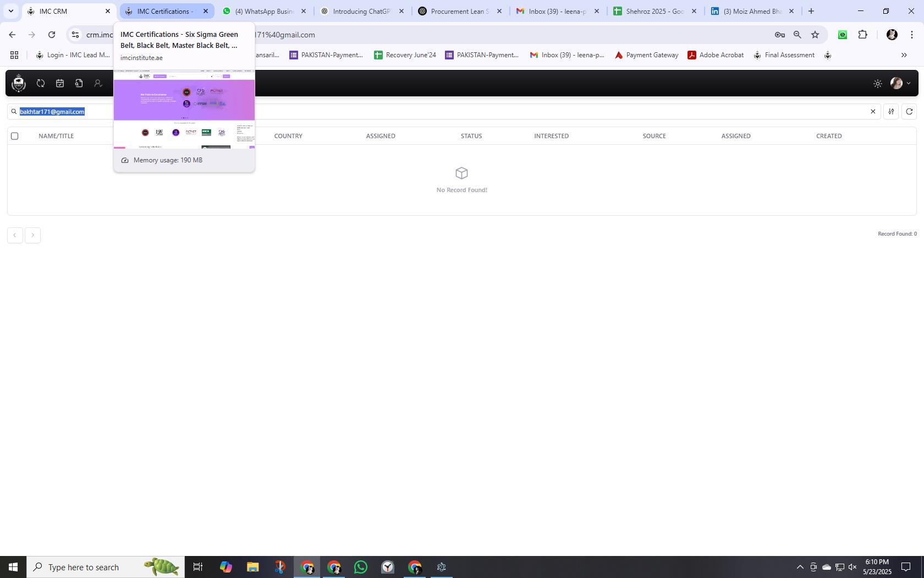Switch to the Procurement Lean tab
The height and width of the screenshot is (578, 924).
coord(460,11)
